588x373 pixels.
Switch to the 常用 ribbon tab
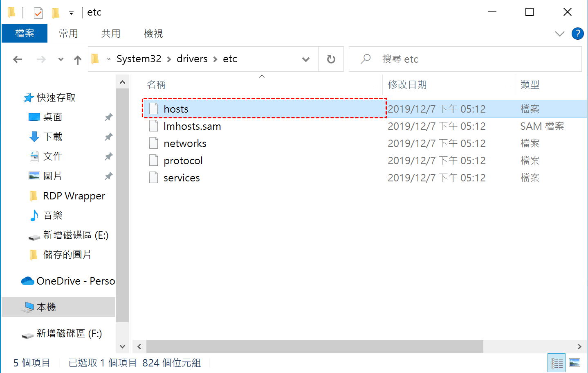68,33
